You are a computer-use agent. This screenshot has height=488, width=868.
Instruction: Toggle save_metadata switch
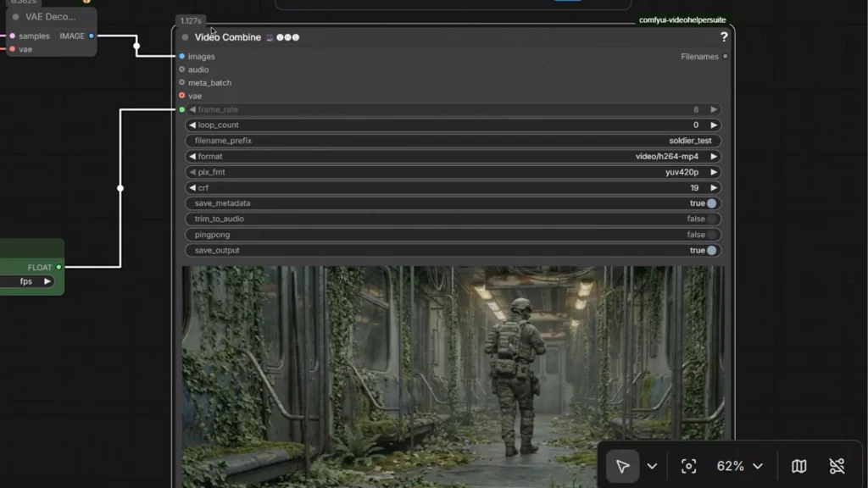point(711,203)
